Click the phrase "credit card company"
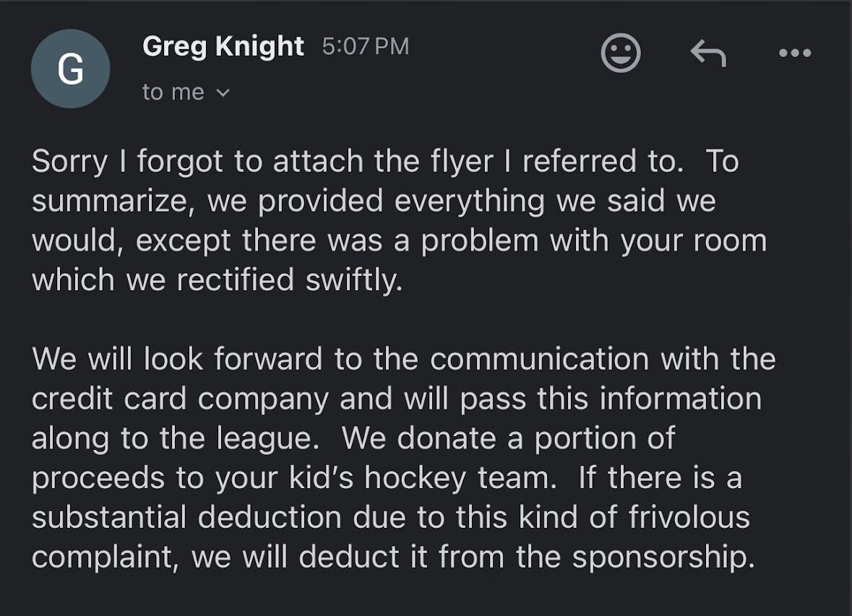This screenshot has width=852, height=616. (181, 399)
